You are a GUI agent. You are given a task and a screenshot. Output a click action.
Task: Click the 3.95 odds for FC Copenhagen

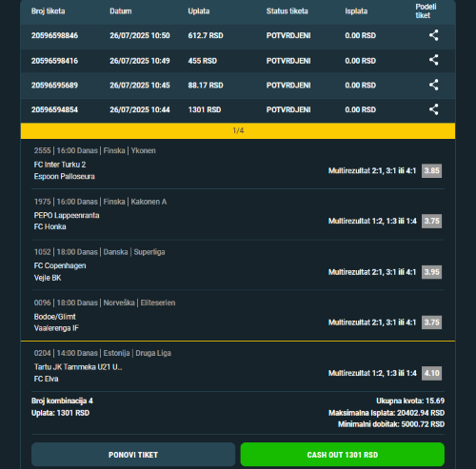point(431,272)
